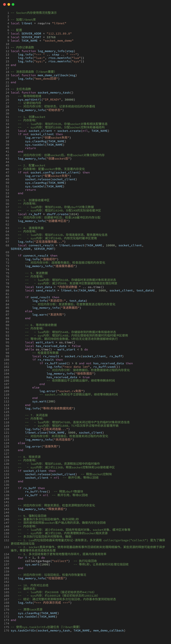Click 'has_received_data = true' on line 105

pyautogui.click(x=68, y=377)
